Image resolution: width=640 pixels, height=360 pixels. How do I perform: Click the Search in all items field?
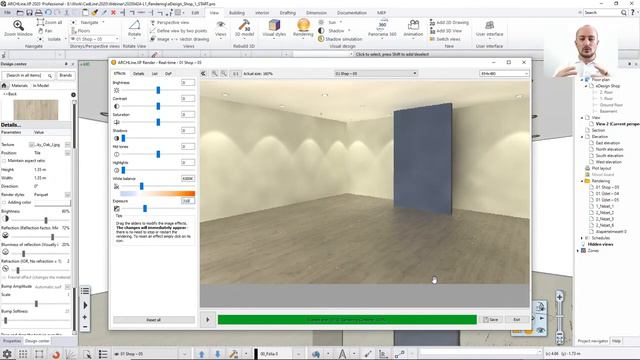pyautogui.click(x=28, y=76)
